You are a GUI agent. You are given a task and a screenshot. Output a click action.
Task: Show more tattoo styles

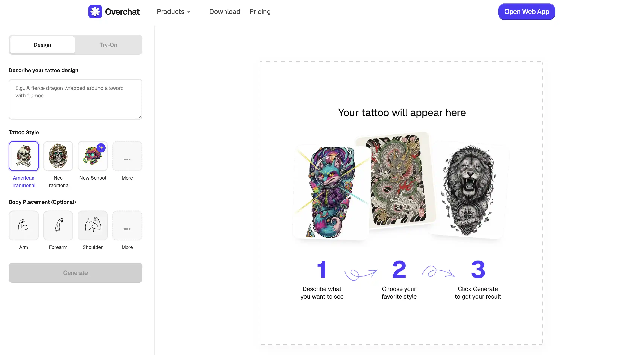pos(127,156)
